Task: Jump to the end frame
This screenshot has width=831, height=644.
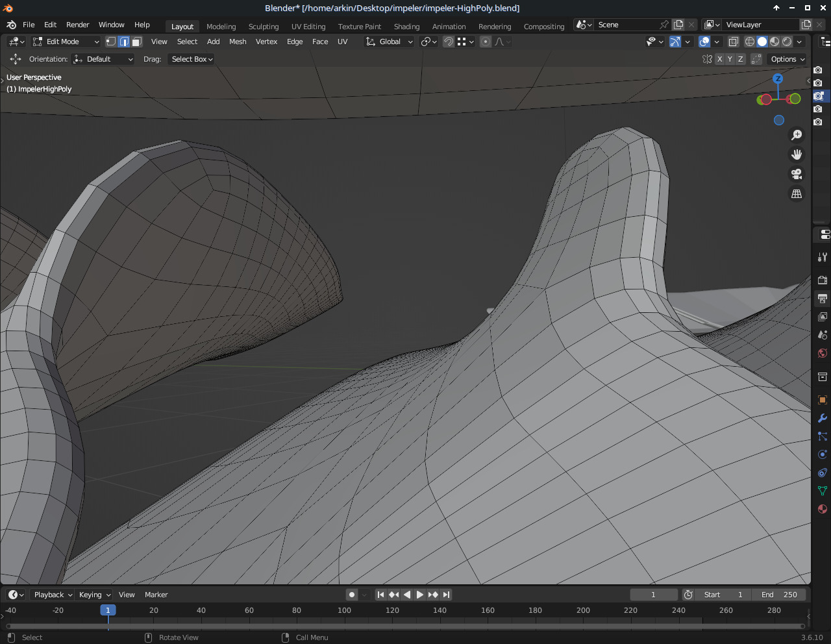Action: pos(446,595)
